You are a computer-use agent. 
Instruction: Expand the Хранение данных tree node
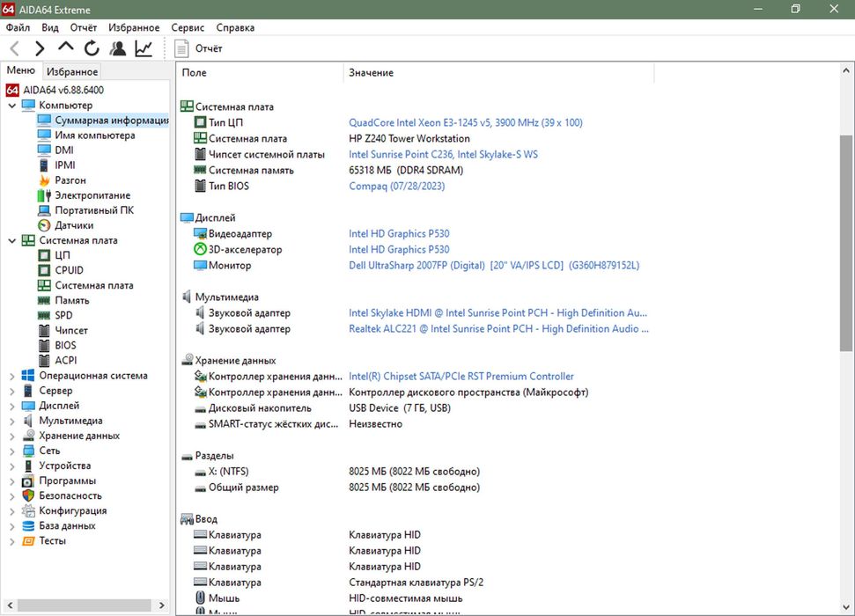click(x=12, y=436)
